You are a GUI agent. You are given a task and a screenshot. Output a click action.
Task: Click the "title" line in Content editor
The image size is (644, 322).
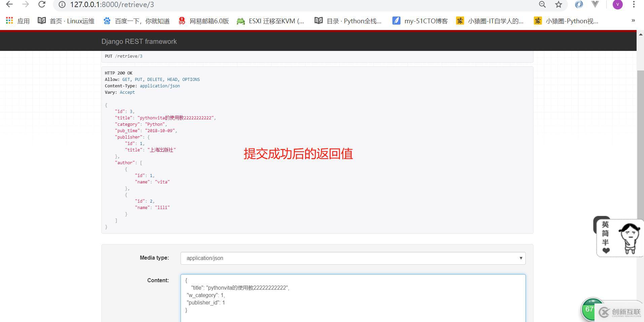click(240, 288)
